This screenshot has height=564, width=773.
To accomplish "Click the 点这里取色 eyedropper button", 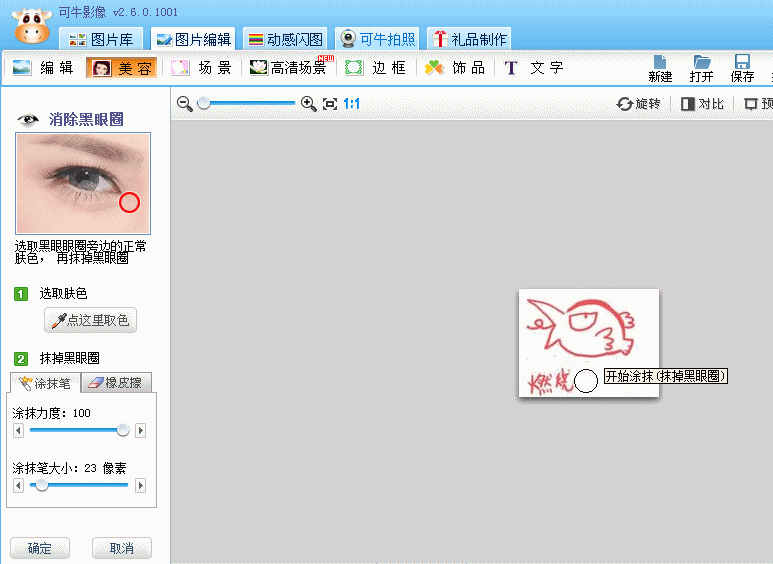I will pyautogui.click(x=90, y=320).
